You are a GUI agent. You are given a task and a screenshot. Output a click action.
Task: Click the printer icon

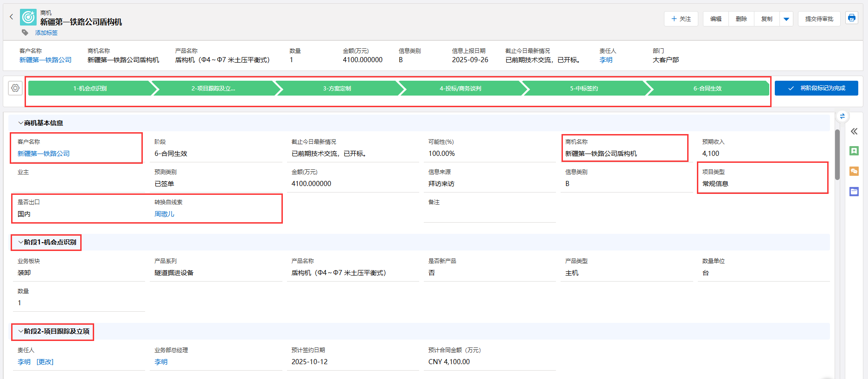(851, 18)
